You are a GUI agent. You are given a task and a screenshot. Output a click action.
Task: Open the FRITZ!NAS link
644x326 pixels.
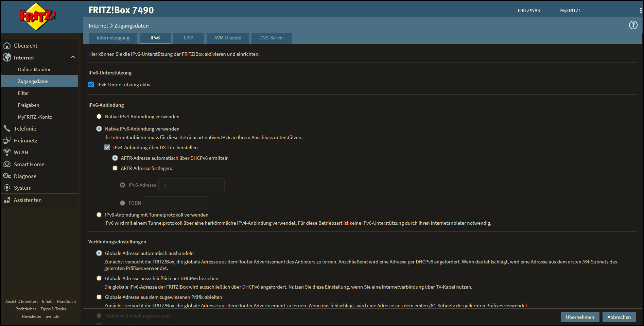click(529, 11)
